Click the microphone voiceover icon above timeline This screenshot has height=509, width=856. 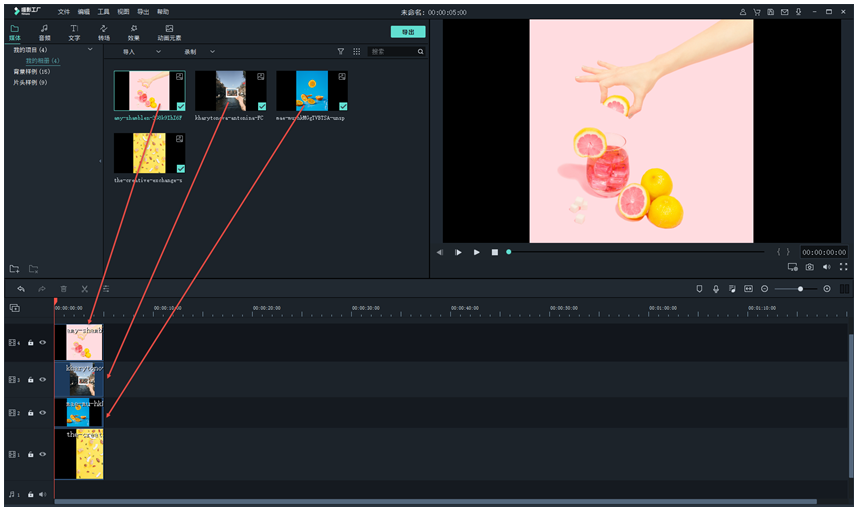[x=716, y=289]
